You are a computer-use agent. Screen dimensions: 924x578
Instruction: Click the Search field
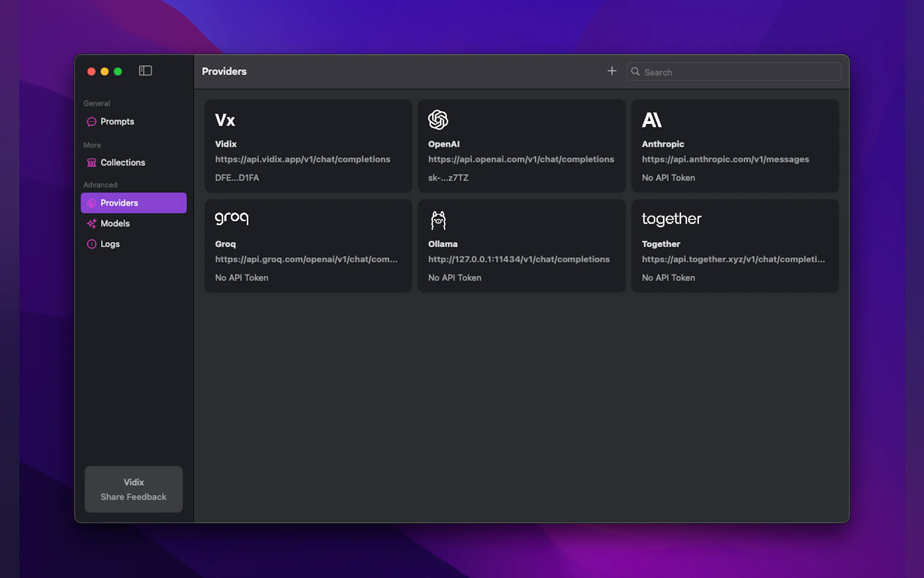pyautogui.click(x=739, y=72)
